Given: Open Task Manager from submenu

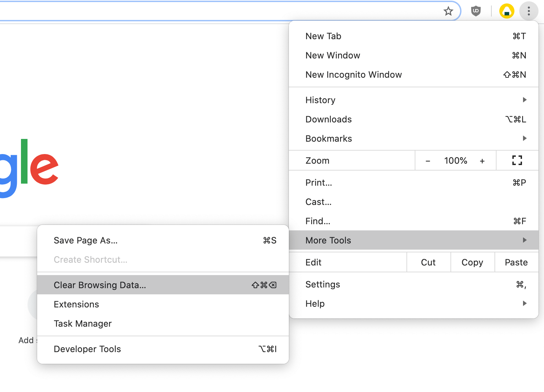Looking at the screenshot, I should coord(163,324).
